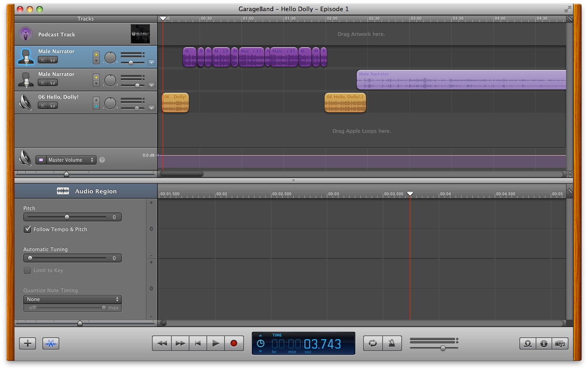Select the long light purple Male Narrator region
This screenshot has width=588, height=370.
(x=461, y=80)
